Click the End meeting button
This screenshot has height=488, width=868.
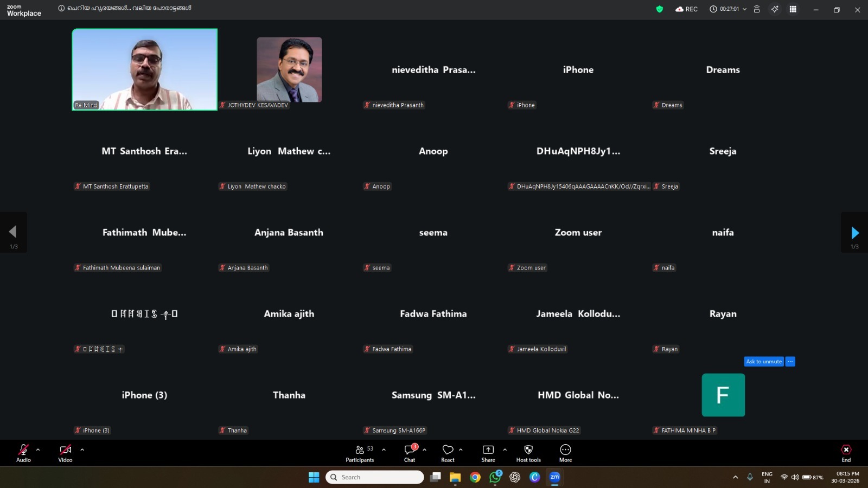(846, 453)
